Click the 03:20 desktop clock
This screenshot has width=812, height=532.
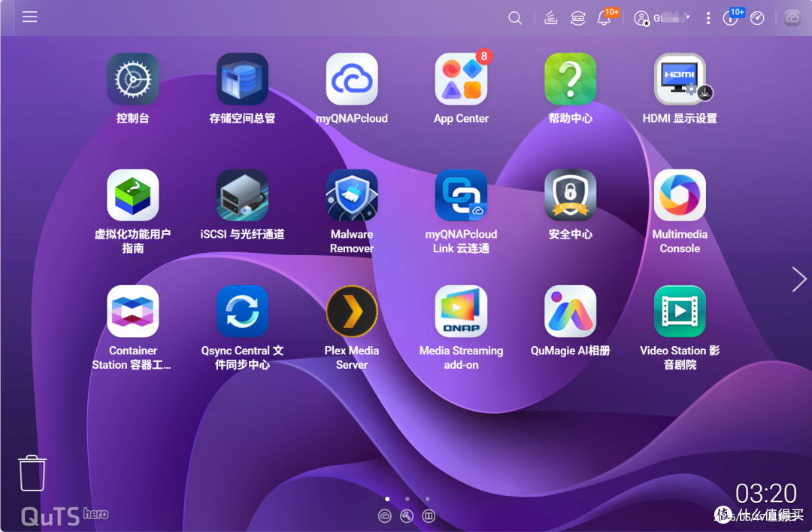766,493
